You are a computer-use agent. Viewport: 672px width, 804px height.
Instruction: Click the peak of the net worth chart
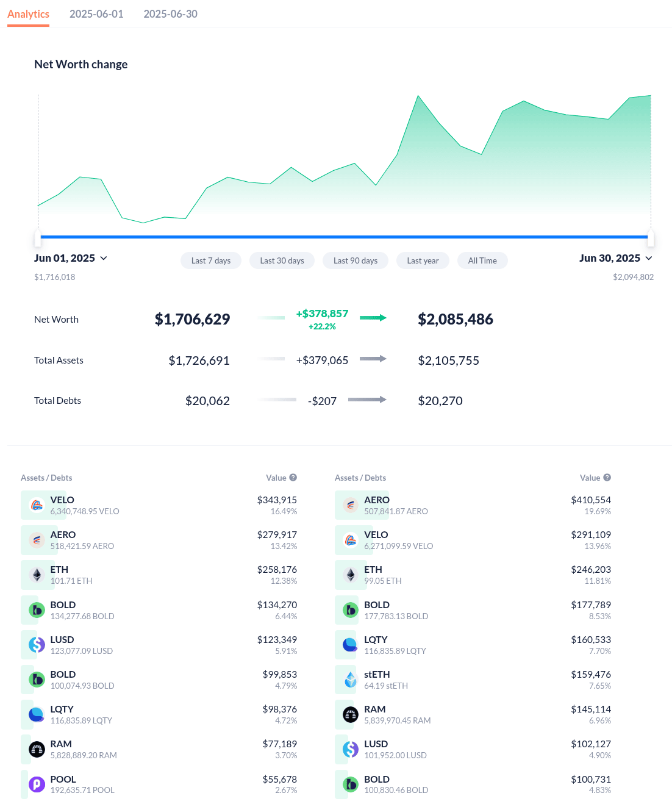(418, 96)
